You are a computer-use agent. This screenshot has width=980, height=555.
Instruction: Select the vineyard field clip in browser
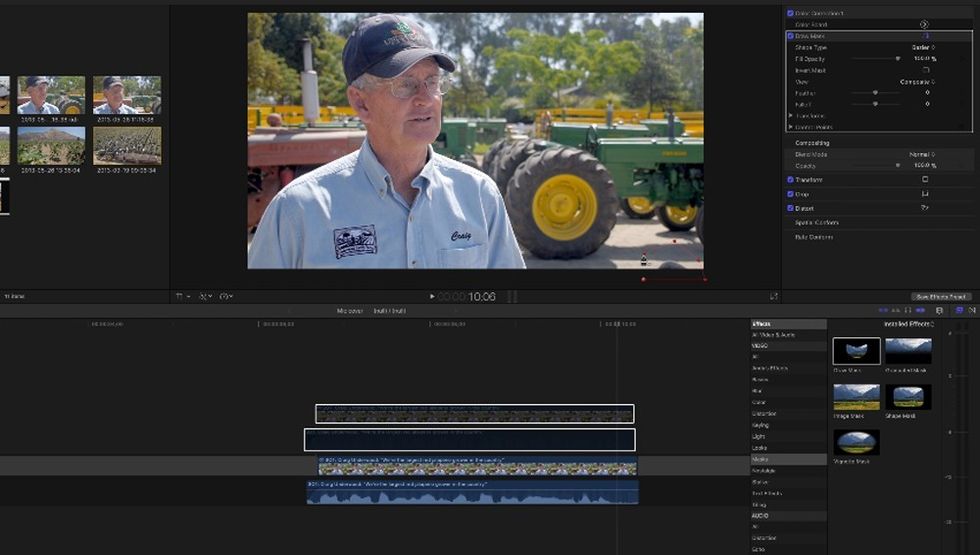click(x=127, y=146)
